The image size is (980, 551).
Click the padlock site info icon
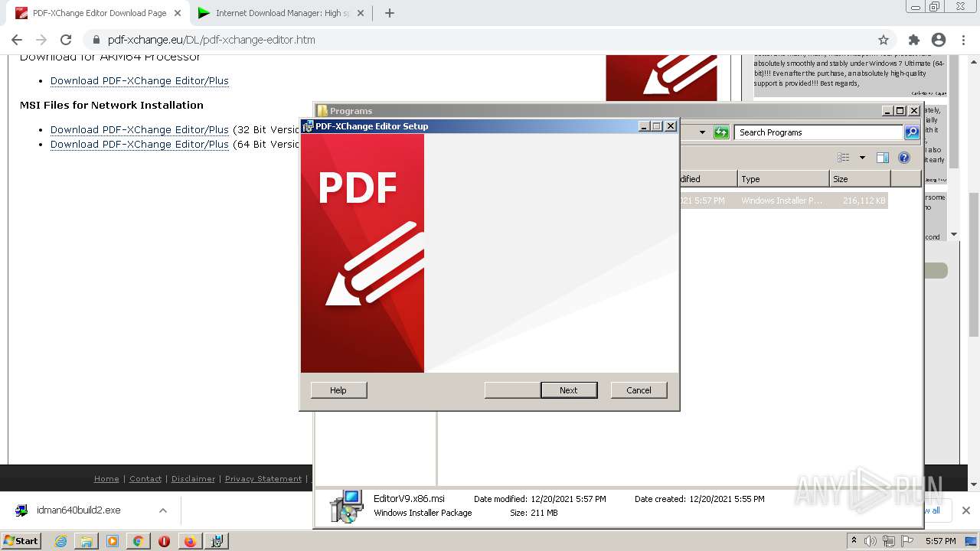[x=96, y=40]
